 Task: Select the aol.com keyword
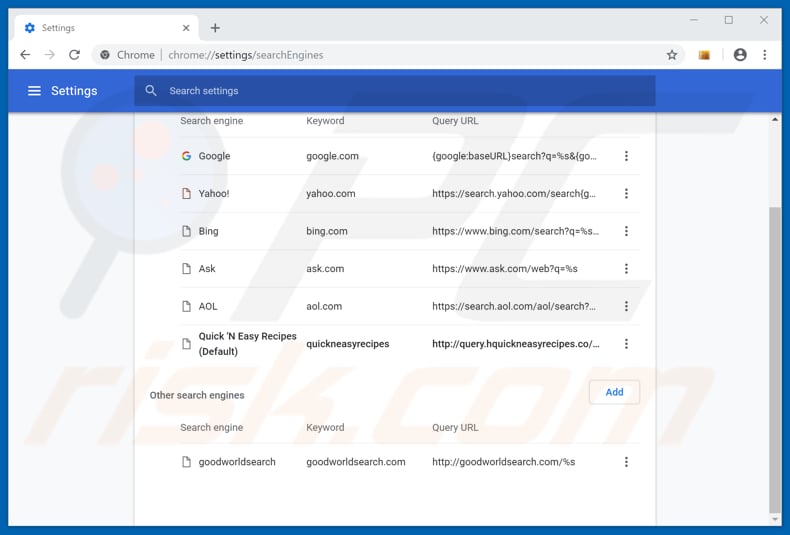click(324, 306)
